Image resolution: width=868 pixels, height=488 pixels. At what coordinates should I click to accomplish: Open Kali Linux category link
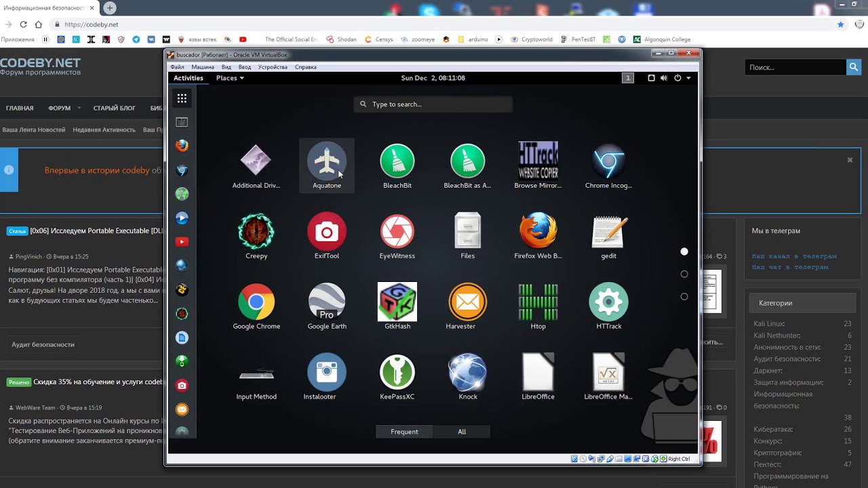pyautogui.click(x=769, y=324)
